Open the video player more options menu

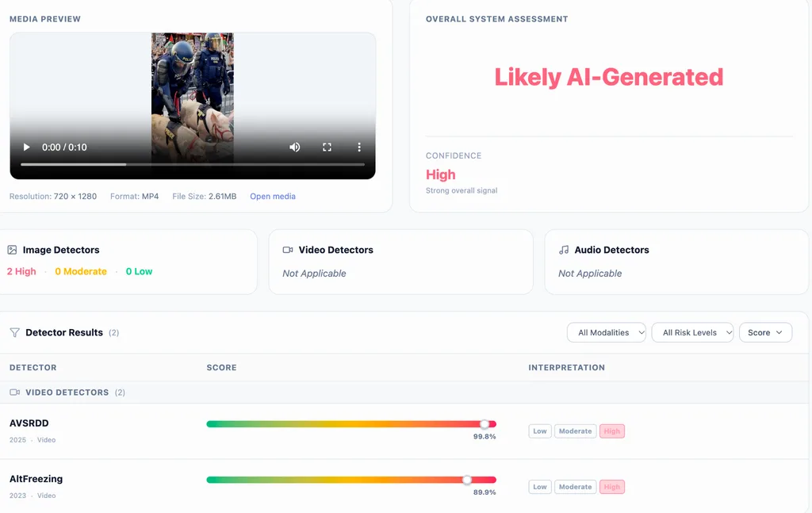pyautogui.click(x=359, y=147)
